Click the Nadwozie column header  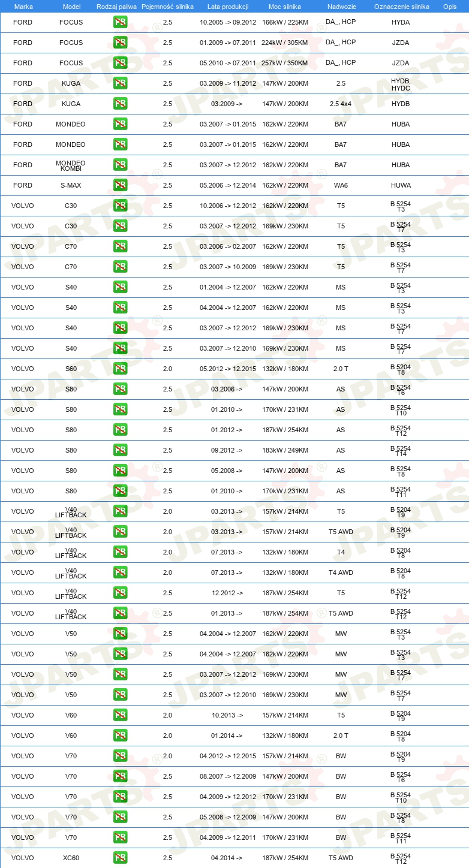pyautogui.click(x=341, y=7)
